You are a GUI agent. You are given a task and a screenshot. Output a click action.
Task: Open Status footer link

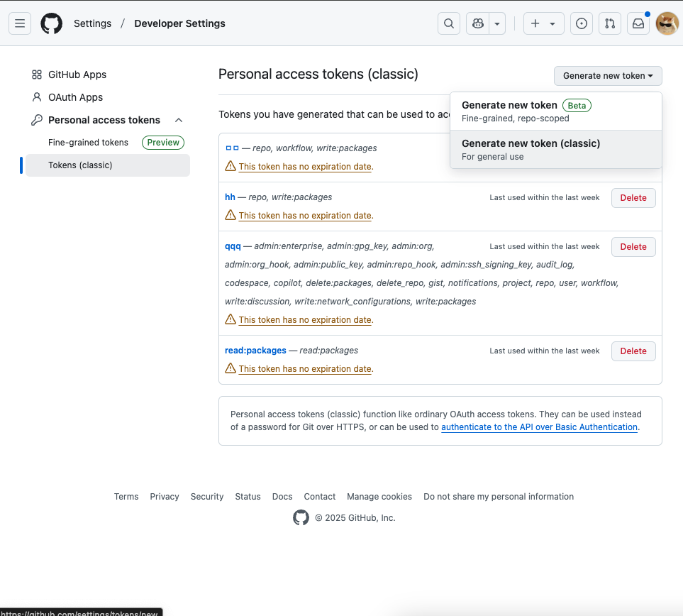[x=248, y=497]
